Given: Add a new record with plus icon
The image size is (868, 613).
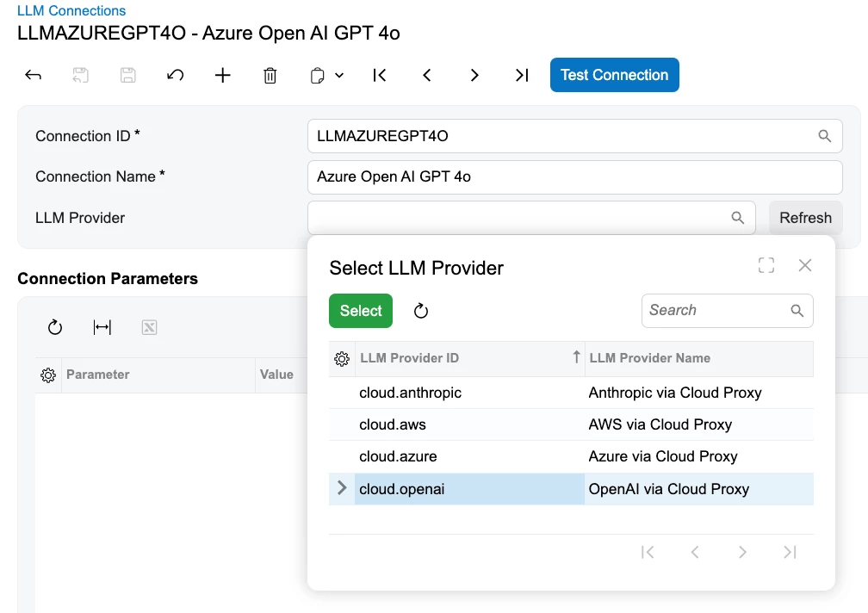Looking at the screenshot, I should click(222, 75).
